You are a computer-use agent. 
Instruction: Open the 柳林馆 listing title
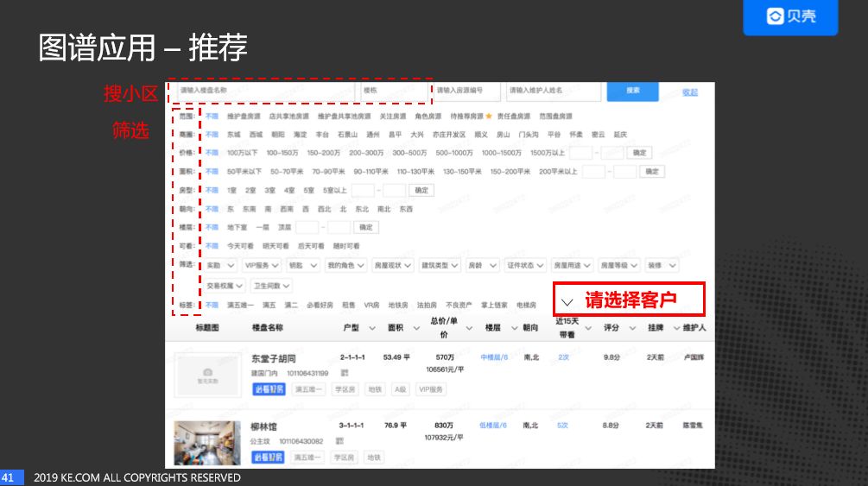pyautogui.click(x=263, y=426)
